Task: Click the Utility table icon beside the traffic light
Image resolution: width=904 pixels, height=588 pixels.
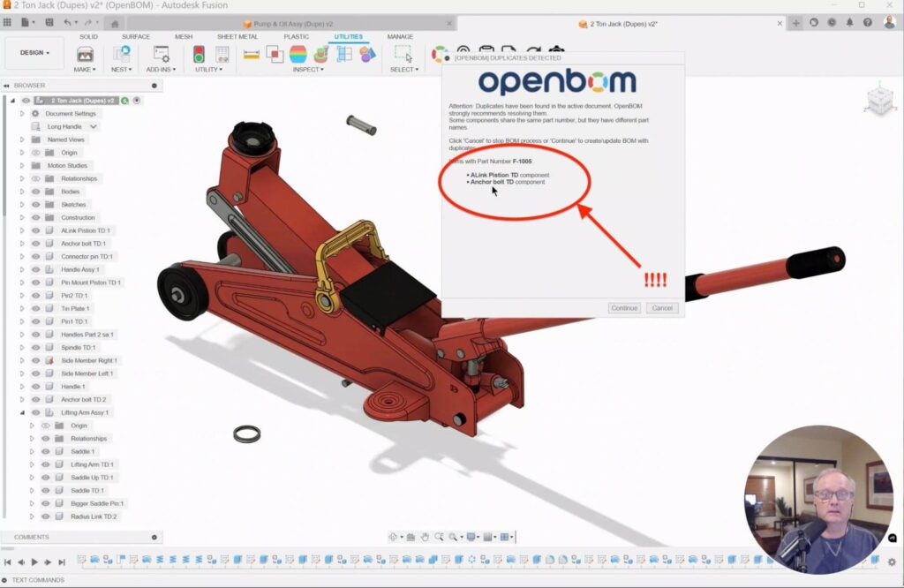Action: (222, 55)
